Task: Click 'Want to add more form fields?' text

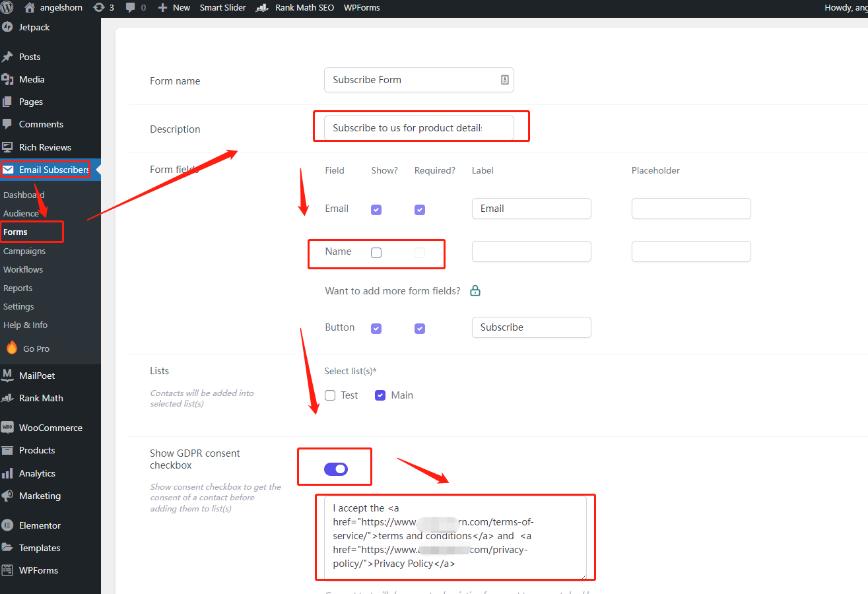Action: [x=393, y=291]
